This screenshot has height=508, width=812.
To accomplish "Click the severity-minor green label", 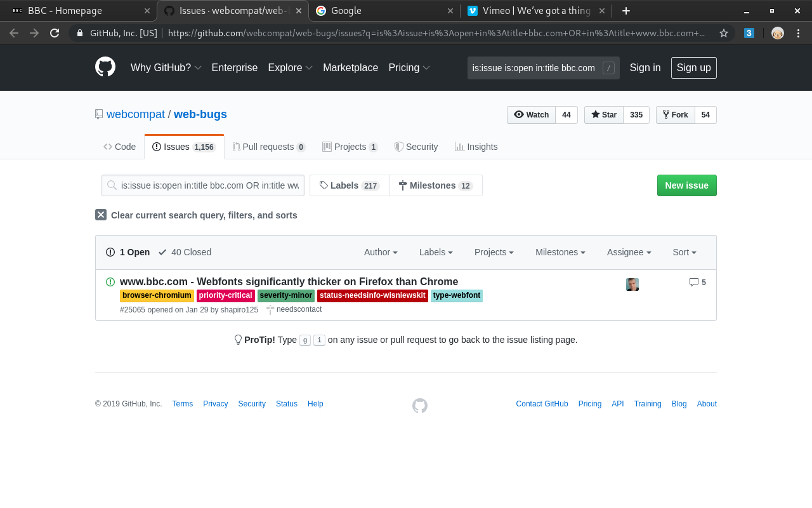I will pyautogui.click(x=286, y=295).
